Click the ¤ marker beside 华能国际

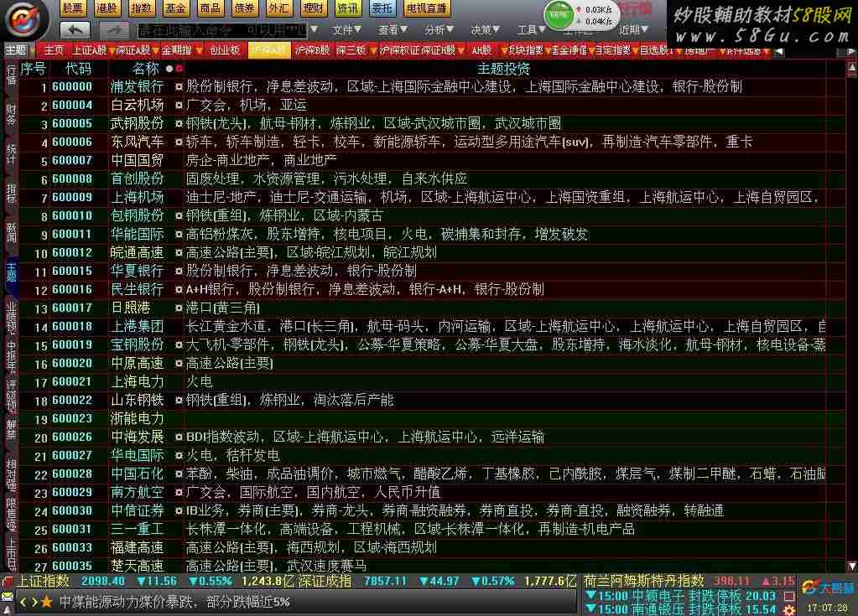pos(179,235)
